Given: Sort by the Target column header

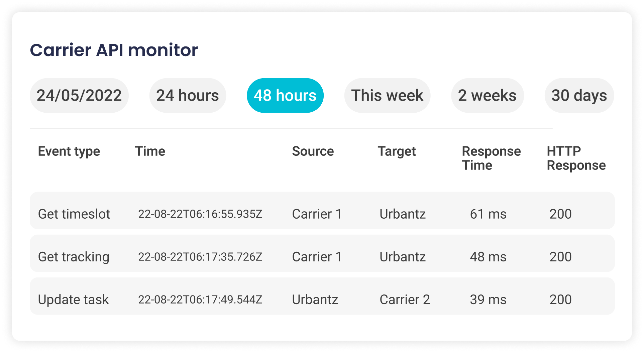Looking at the screenshot, I should pyautogui.click(x=397, y=151).
